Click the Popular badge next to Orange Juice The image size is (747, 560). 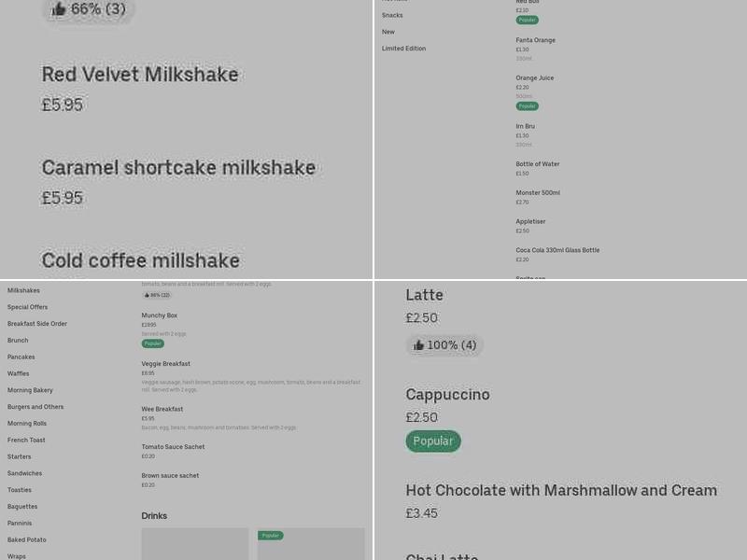click(x=528, y=105)
